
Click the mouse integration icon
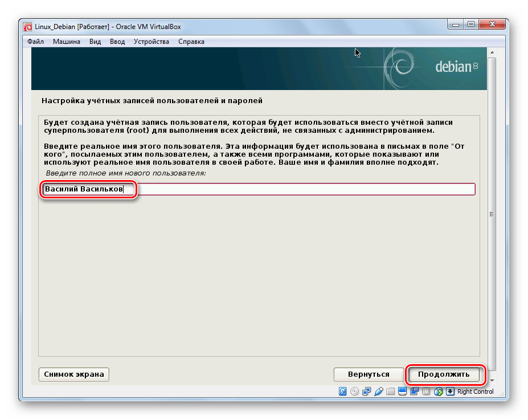pyautogui.click(x=438, y=392)
